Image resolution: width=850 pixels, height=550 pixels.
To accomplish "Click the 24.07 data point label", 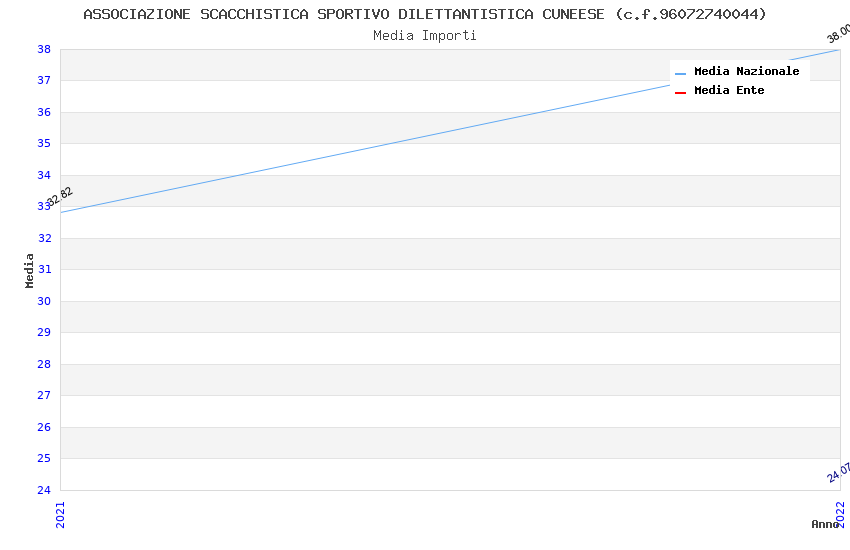I will coord(838,472).
